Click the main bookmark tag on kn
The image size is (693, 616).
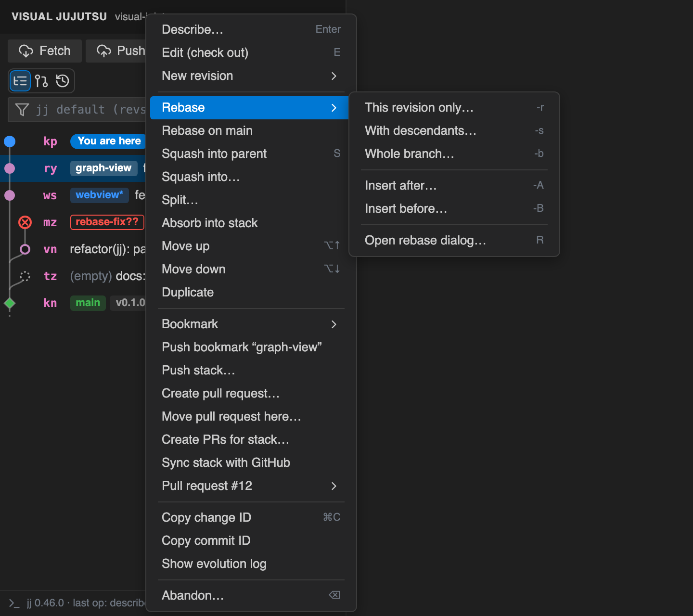[88, 303]
